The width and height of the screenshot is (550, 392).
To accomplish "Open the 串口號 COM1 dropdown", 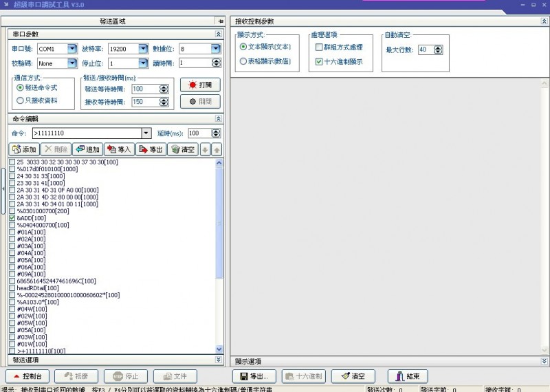I will pyautogui.click(x=72, y=48).
